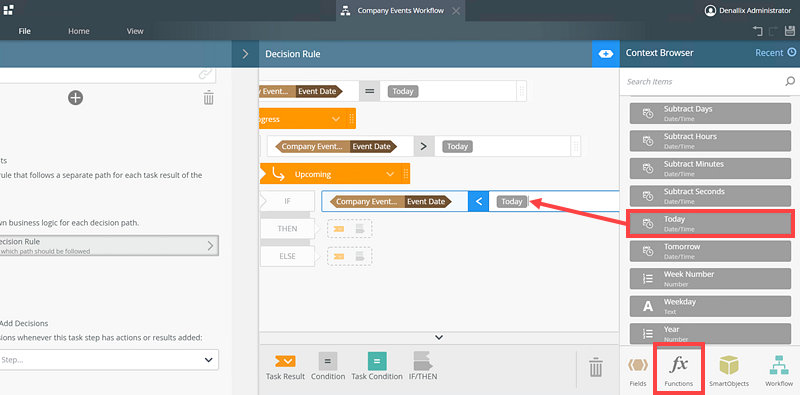This screenshot has height=395, width=800.
Task: Click Today token beside greater-than operator
Action: [458, 146]
